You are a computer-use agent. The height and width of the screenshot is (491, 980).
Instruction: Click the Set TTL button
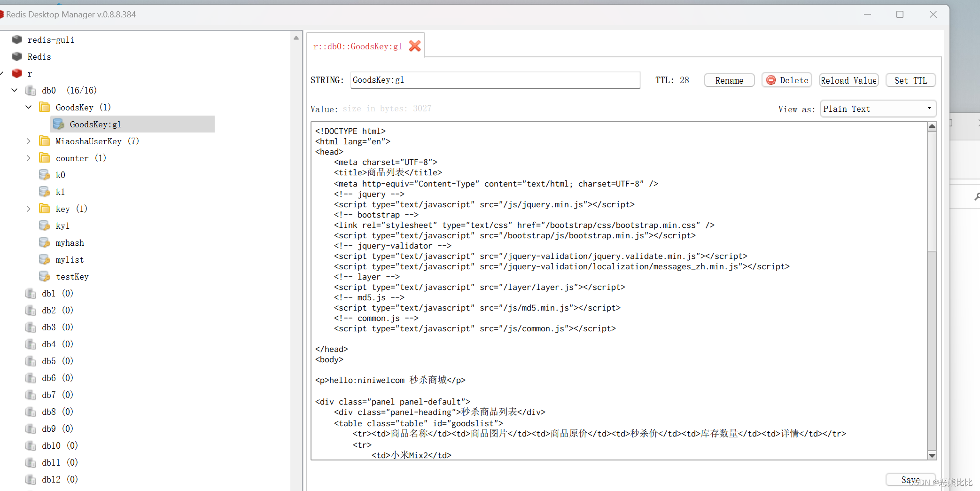pos(910,80)
